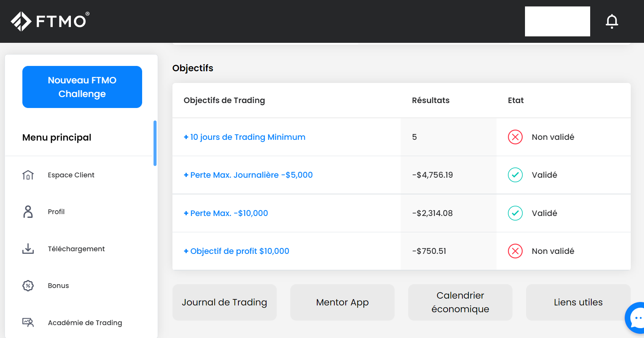Click the Etat column header

tap(516, 100)
